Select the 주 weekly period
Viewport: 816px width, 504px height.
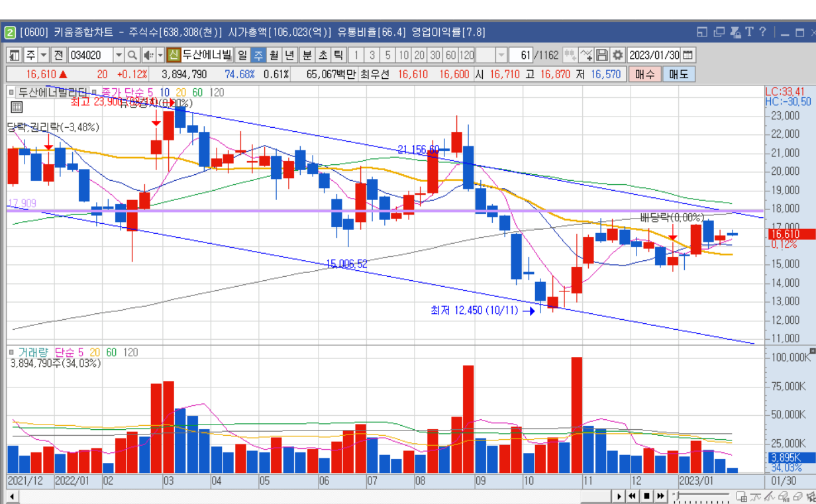point(258,55)
